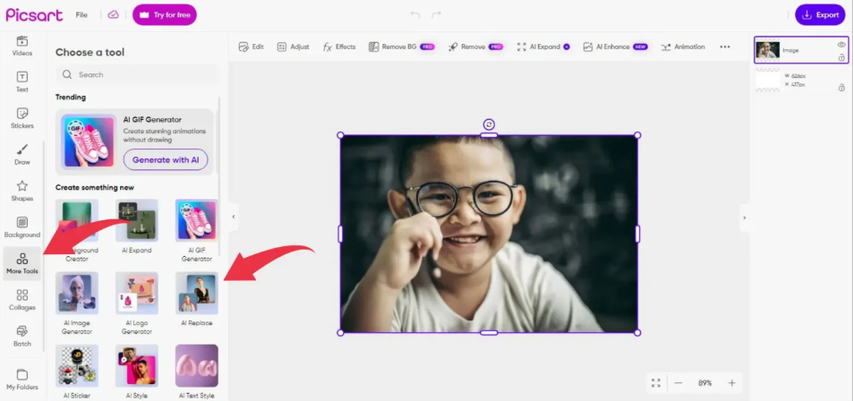This screenshot has width=853, height=401.
Task: Open My Folders in sidebar
Action: click(x=22, y=380)
